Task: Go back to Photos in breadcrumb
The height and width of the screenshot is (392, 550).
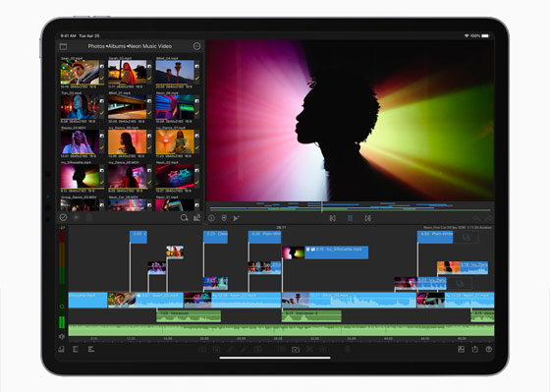Action: coord(96,46)
